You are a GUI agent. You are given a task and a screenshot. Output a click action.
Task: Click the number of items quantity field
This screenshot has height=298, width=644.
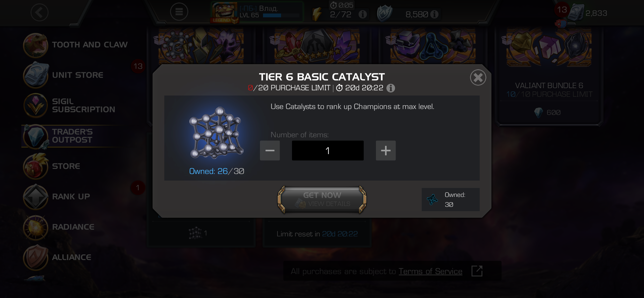point(328,151)
